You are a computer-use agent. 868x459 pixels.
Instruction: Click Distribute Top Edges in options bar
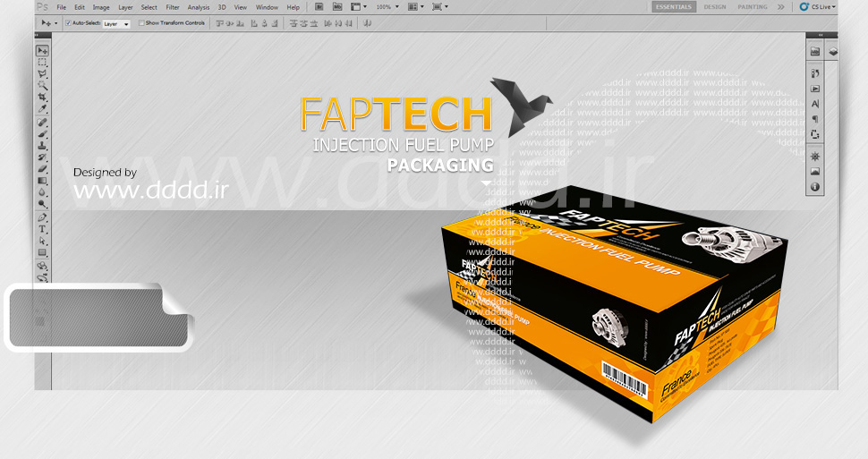coord(294,23)
